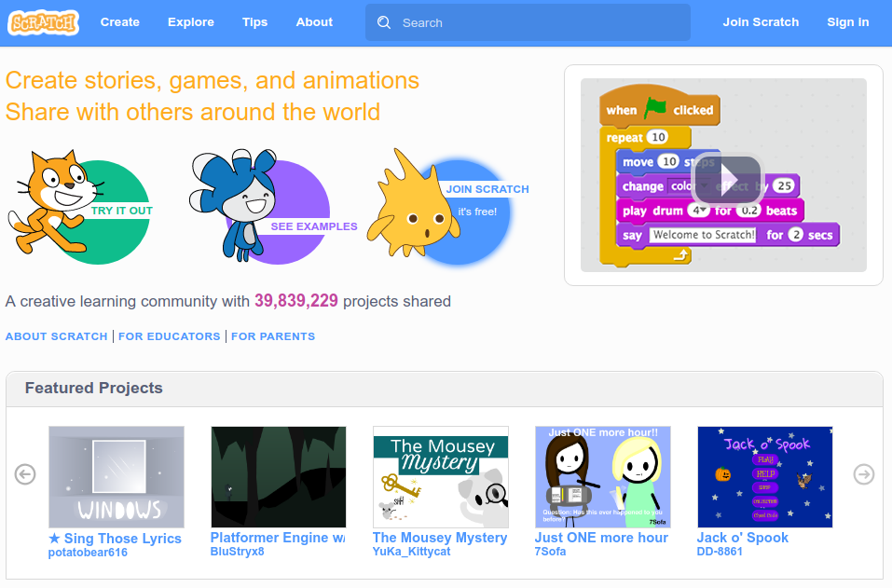
Task: Click Join Scratch in the top bar
Action: point(761,22)
